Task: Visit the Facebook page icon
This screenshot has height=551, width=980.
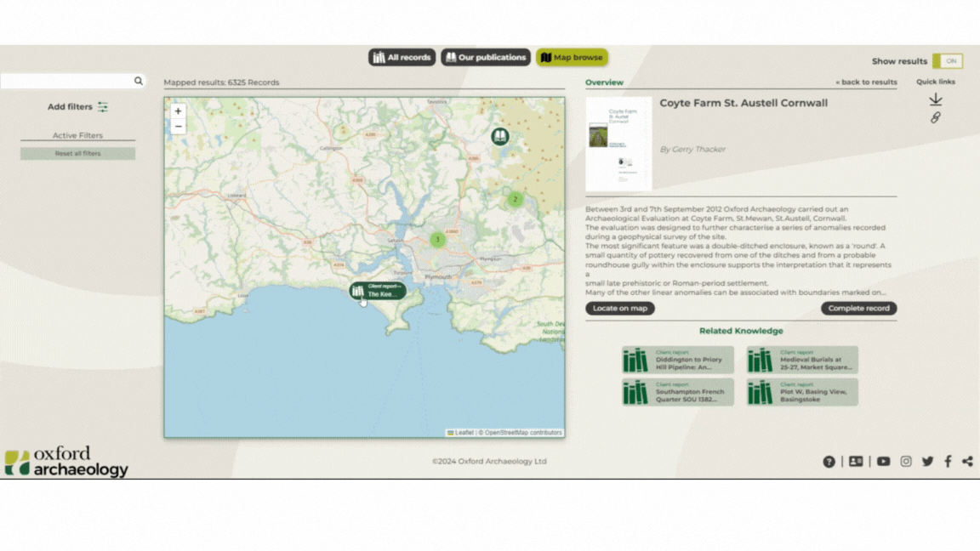Action: coord(949,461)
